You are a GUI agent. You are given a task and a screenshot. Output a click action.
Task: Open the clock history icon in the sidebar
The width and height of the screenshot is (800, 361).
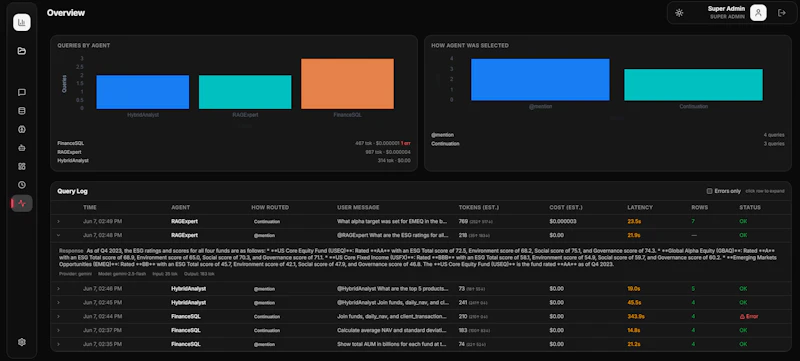(21, 185)
